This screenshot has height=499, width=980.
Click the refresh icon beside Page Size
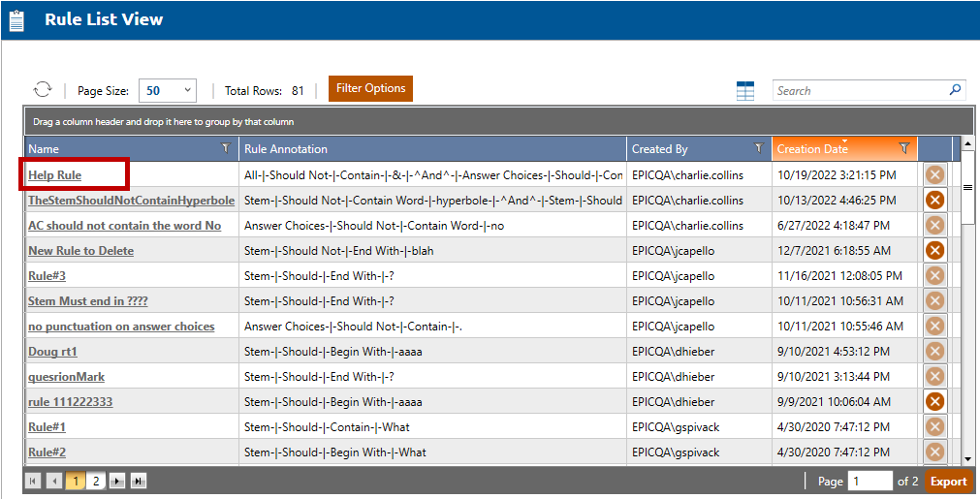pyautogui.click(x=43, y=90)
